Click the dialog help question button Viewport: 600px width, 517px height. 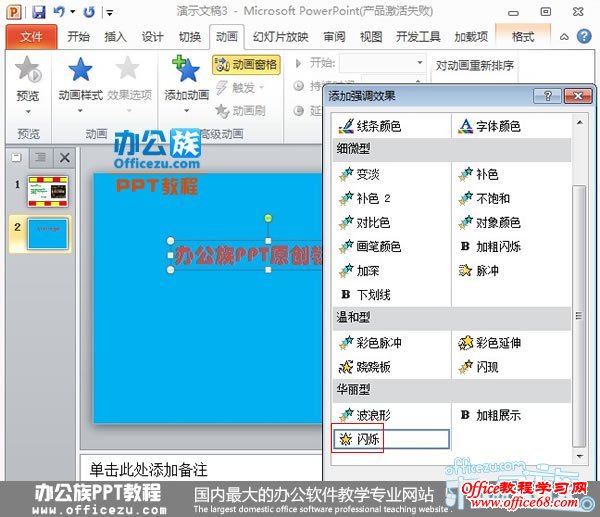click(547, 96)
